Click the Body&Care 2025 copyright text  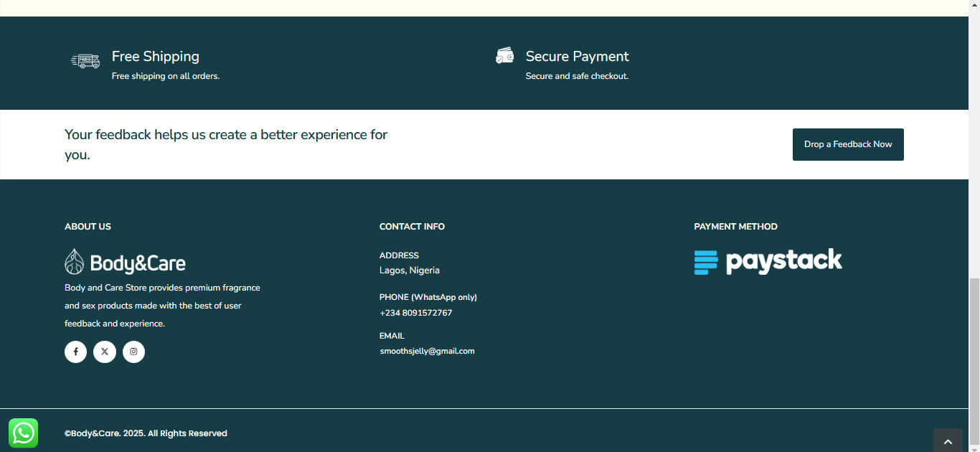point(146,433)
